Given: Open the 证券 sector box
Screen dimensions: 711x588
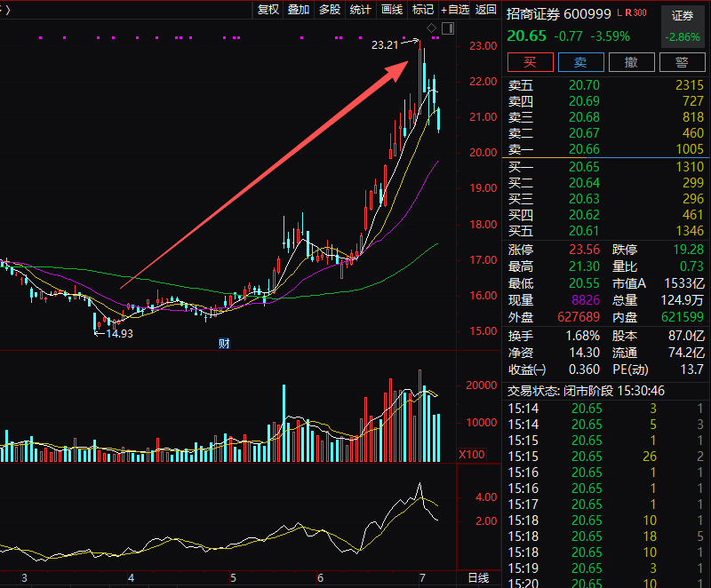Looking at the screenshot, I should 683,27.
